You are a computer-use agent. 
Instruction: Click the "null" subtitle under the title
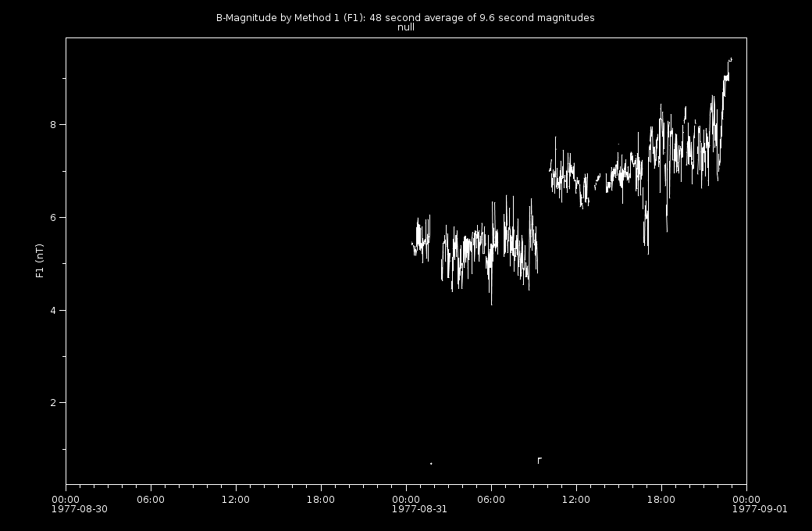click(405, 27)
